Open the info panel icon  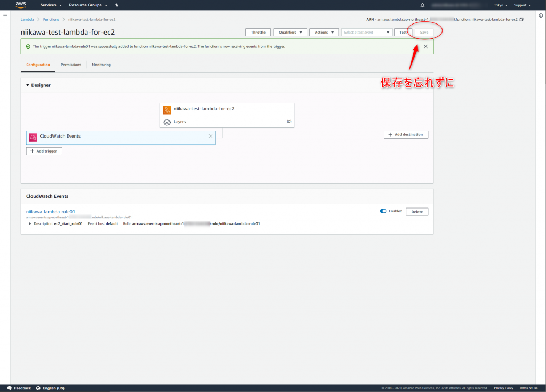pos(541,15)
